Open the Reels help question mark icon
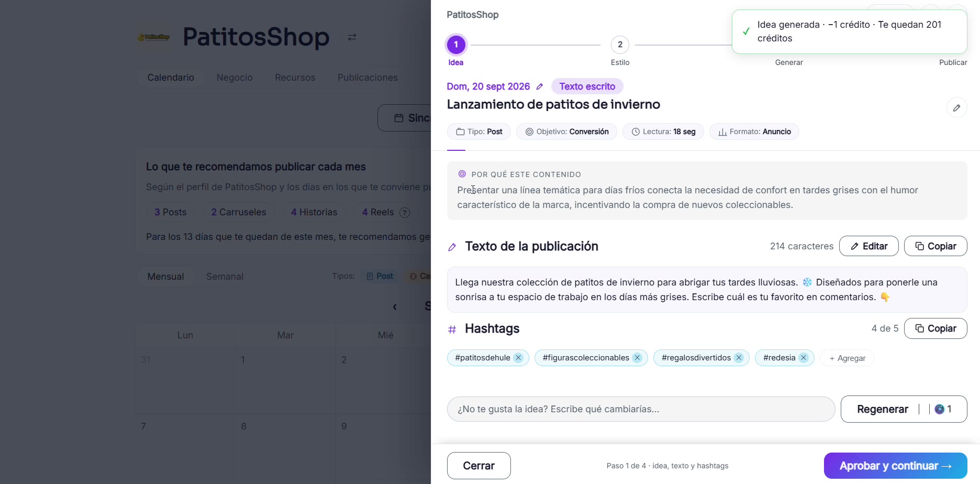 pos(405,213)
